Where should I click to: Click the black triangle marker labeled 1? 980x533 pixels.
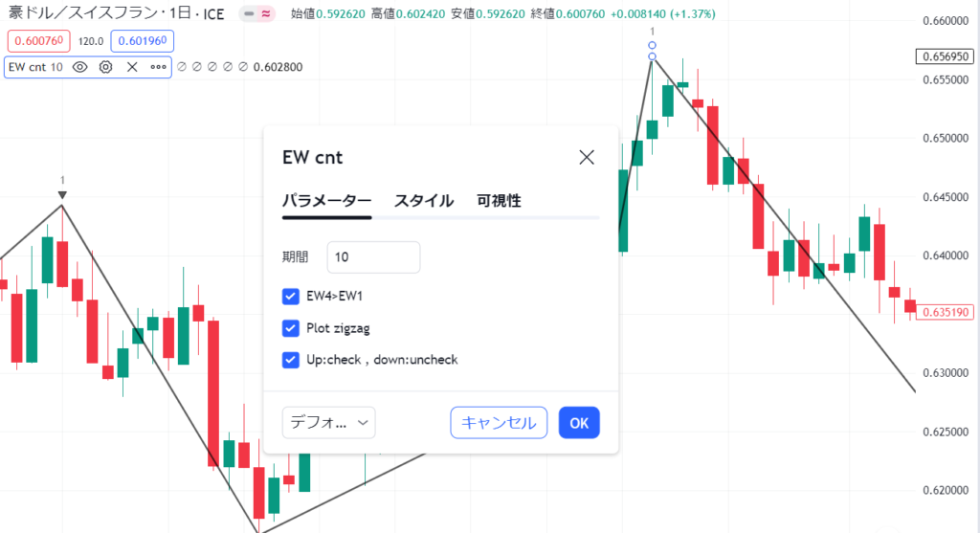(x=62, y=195)
